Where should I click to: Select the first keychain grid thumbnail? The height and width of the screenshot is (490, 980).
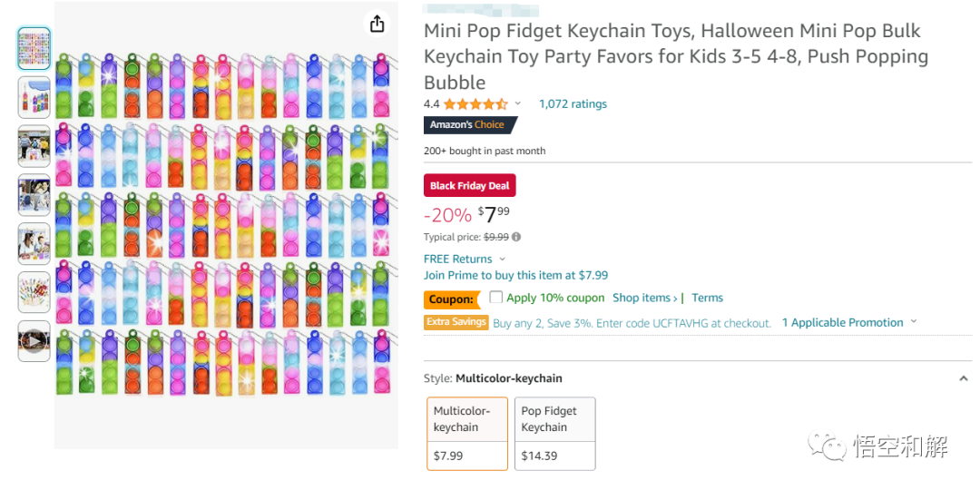[34, 49]
